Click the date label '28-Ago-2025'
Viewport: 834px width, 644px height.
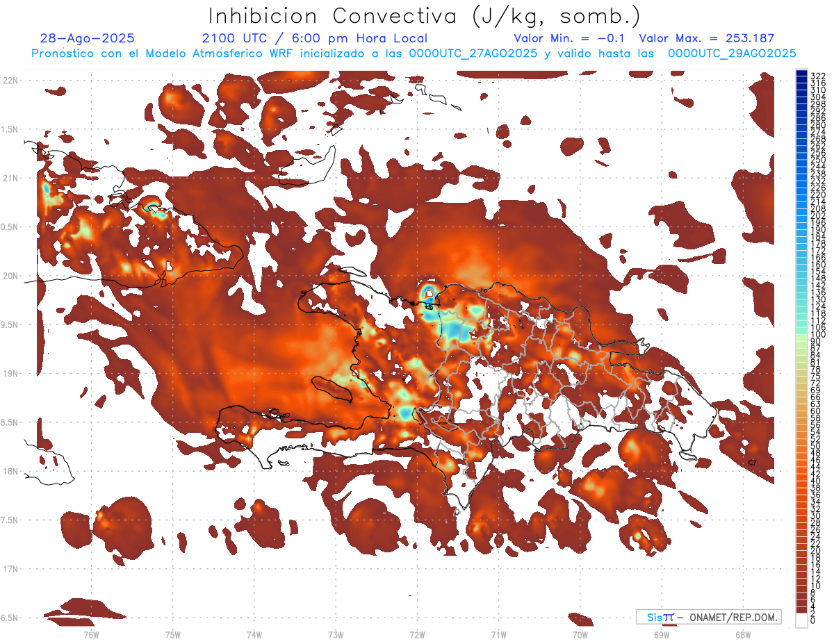coord(88,38)
